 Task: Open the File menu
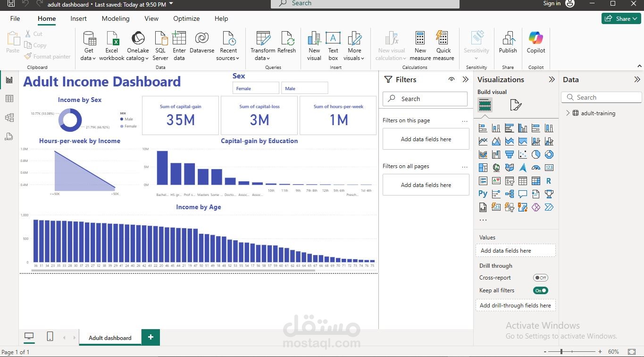click(15, 18)
